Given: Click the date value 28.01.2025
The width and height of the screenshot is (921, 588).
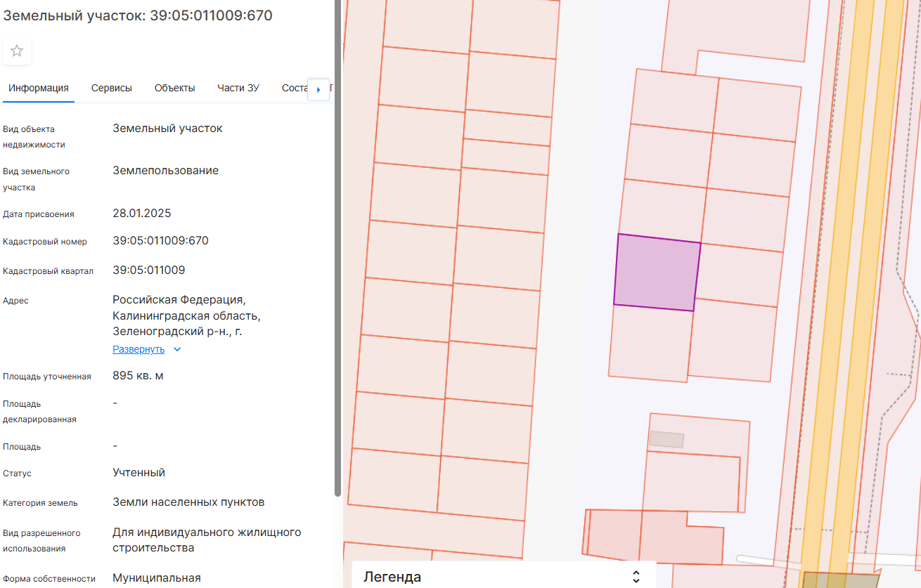Looking at the screenshot, I should (142, 214).
